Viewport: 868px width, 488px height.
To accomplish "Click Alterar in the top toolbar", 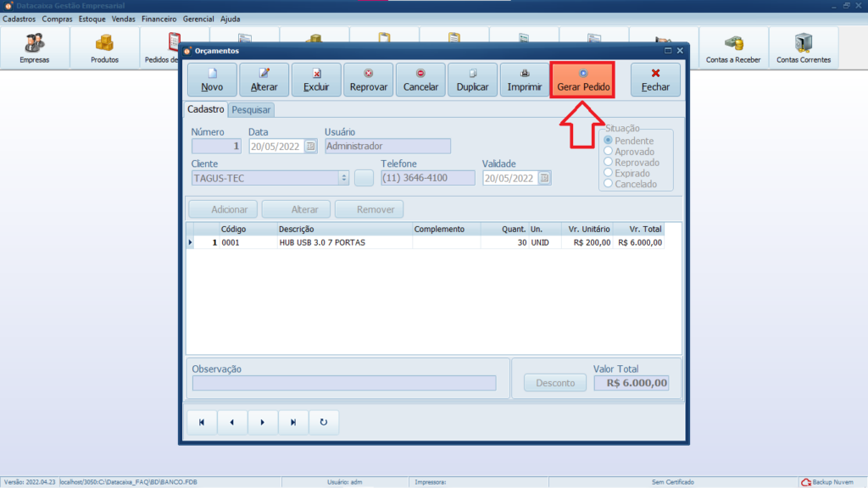I will tap(264, 80).
